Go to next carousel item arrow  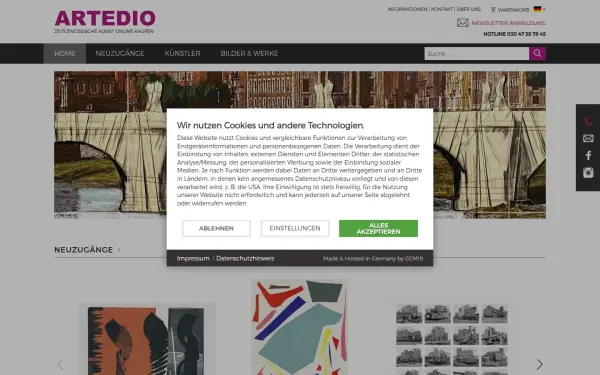(x=540, y=364)
